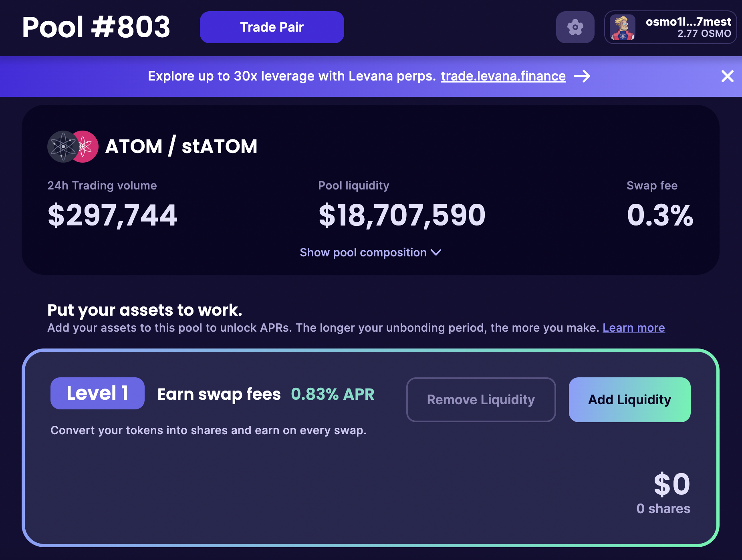This screenshot has height=560, width=742.
Task: Click the 'Earn swap fees' label
Action: click(219, 394)
